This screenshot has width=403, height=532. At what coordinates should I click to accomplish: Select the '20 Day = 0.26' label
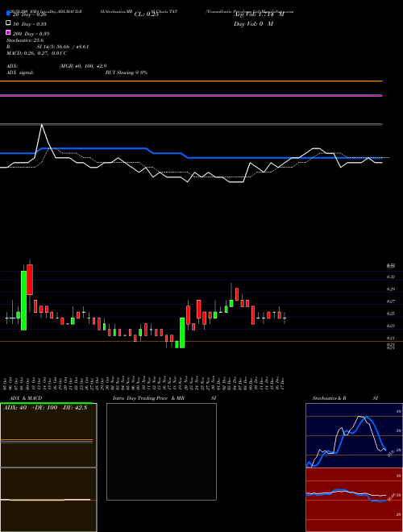[30, 15]
